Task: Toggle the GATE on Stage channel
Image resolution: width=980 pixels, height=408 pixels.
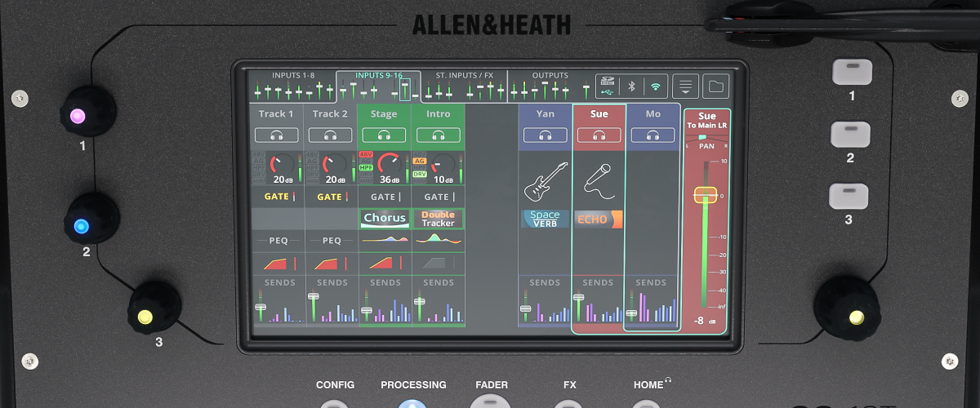Action: tap(384, 197)
